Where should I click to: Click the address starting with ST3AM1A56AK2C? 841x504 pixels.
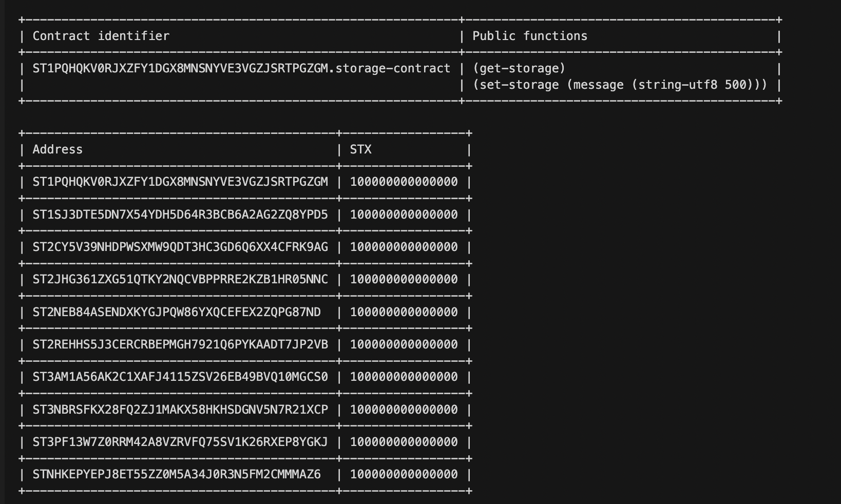[180, 377]
